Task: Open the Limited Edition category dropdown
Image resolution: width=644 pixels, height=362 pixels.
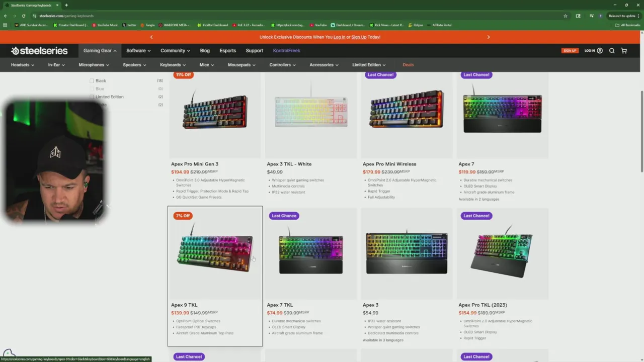Action: (x=369, y=64)
